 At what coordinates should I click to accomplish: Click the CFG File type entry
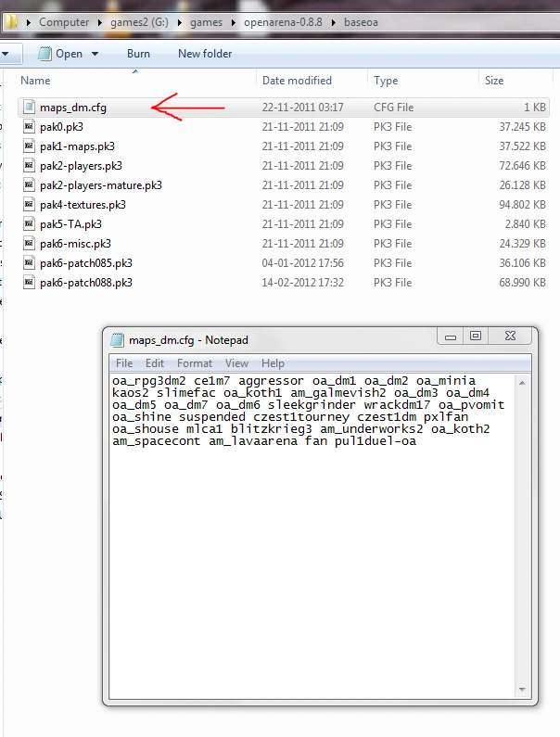pos(393,108)
